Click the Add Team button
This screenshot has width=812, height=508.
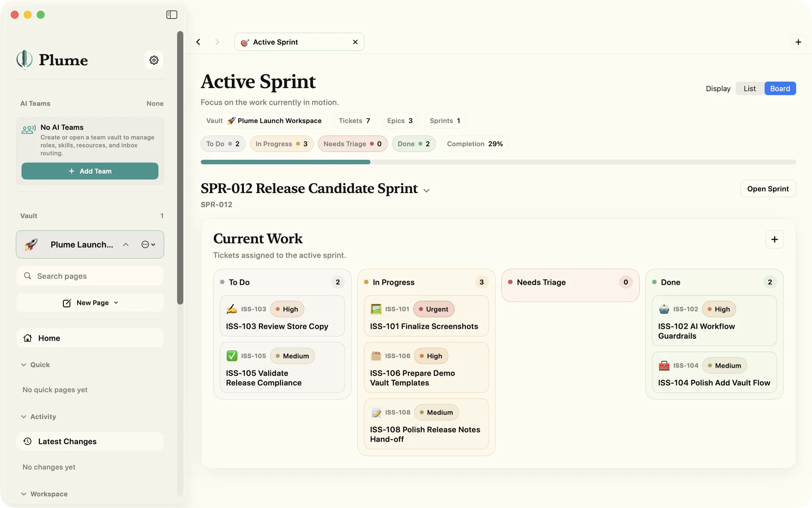click(90, 171)
